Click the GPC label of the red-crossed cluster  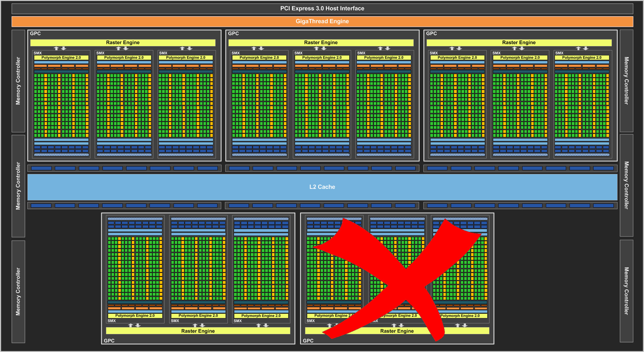click(x=308, y=341)
